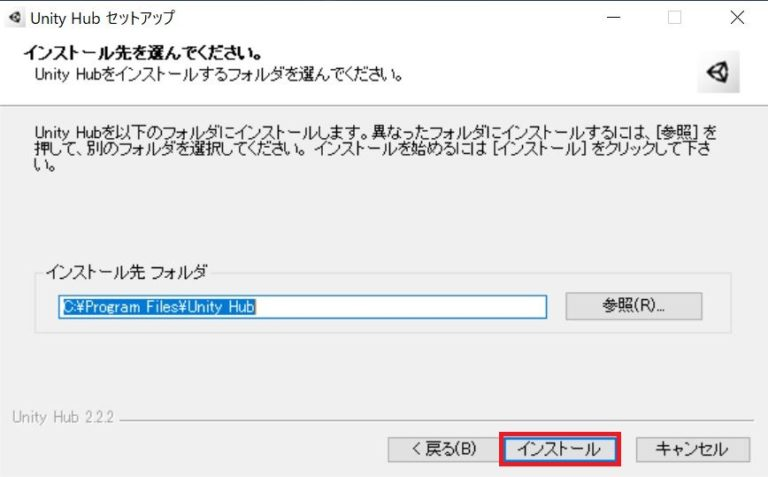Viewport: 768px width, 477px height.
Task: Click the インストール先 フォルダ group label
Action: click(126, 272)
